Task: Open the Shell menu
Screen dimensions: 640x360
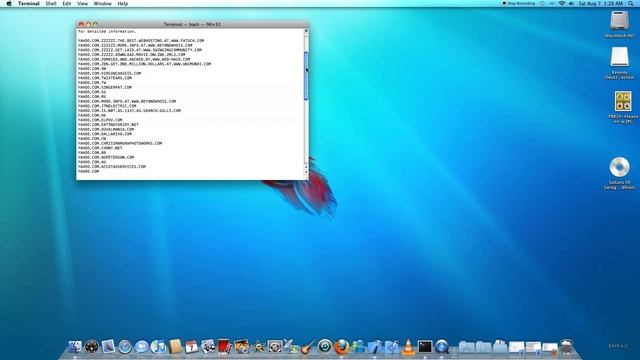Action: pos(51,3)
